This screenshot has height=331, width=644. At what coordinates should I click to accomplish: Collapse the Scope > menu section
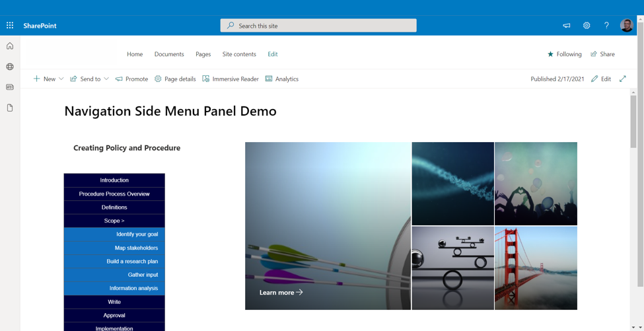pyautogui.click(x=114, y=221)
